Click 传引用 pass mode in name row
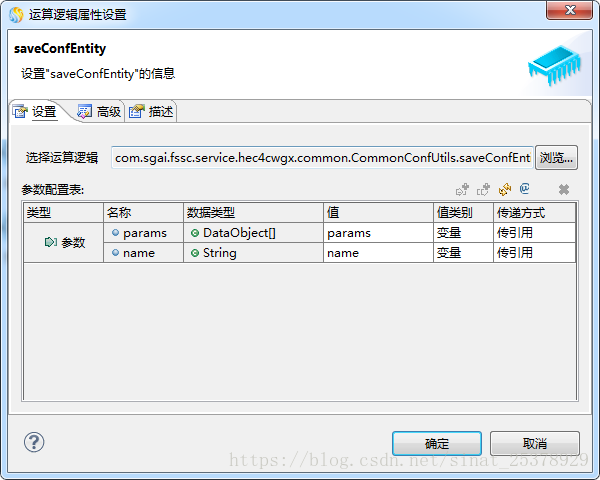The width and height of the screenshot is (600, 480). 535,253
